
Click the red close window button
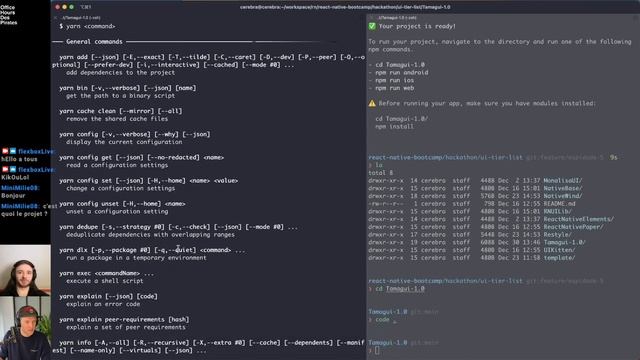58,7
